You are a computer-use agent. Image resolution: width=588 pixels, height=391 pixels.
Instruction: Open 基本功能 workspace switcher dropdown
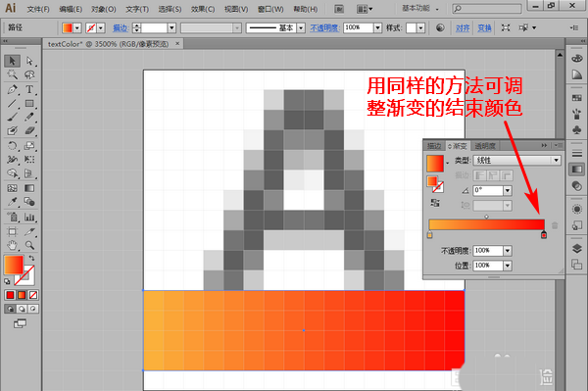[x=420, y=8]
